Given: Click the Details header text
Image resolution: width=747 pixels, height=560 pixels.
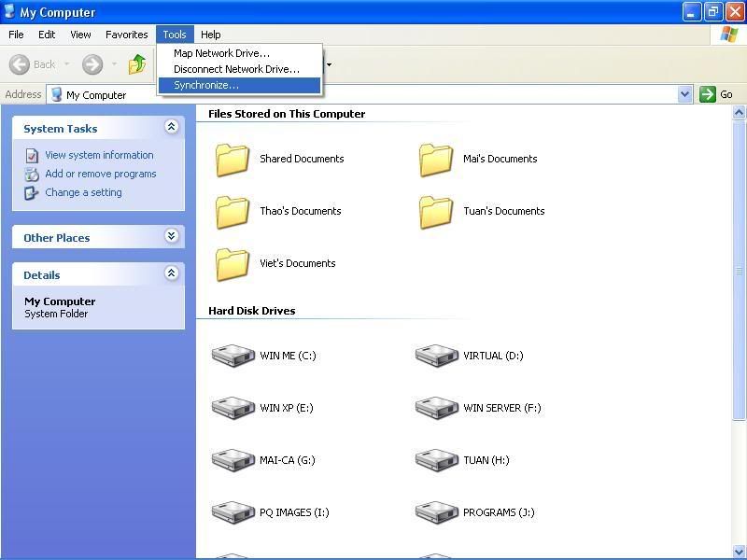Looking at the screenshot, I should [42, 275].
